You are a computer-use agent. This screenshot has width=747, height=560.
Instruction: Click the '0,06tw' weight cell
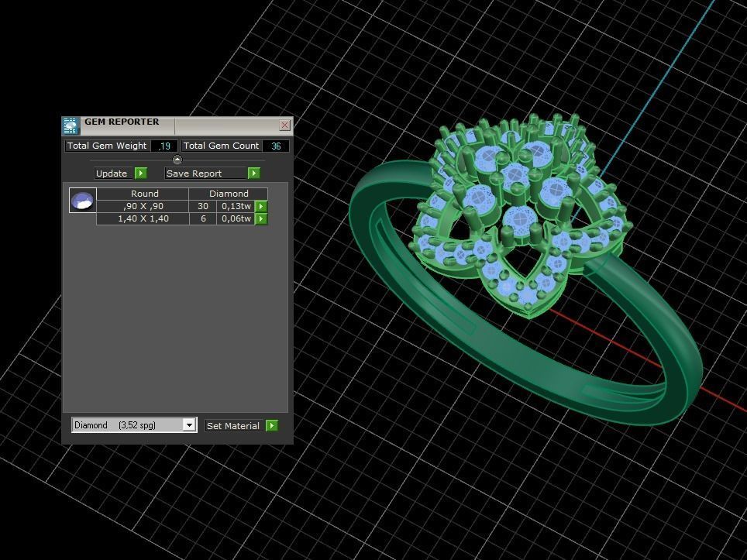[236, 218]
